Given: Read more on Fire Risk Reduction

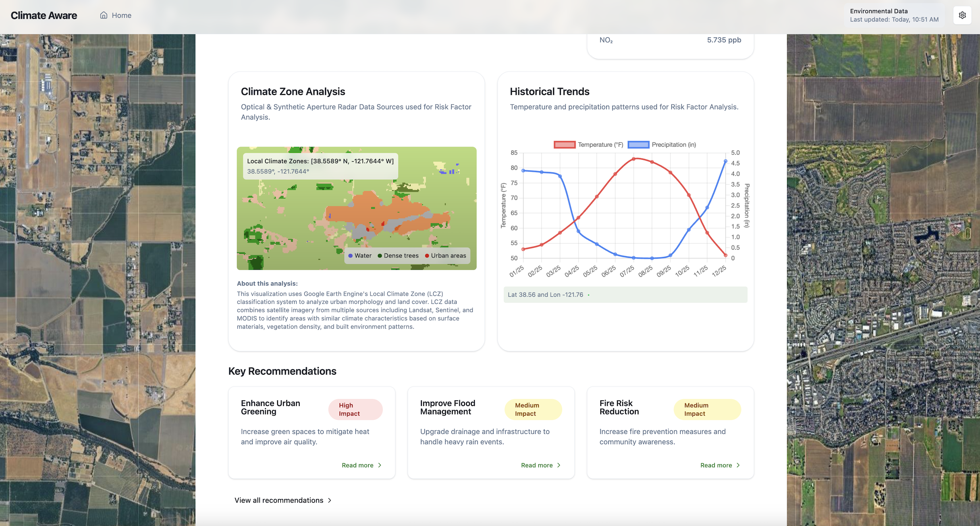Looking at the screenshot, I should 716,465.
